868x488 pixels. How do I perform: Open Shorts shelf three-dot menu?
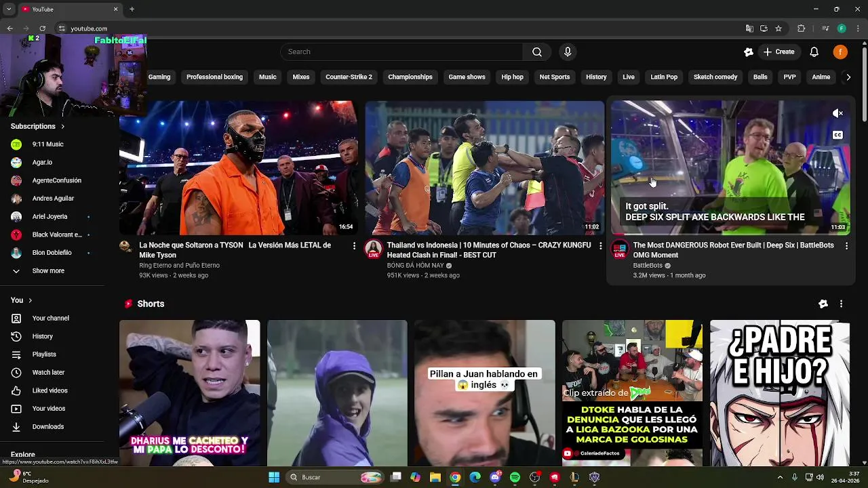(841, 304)
